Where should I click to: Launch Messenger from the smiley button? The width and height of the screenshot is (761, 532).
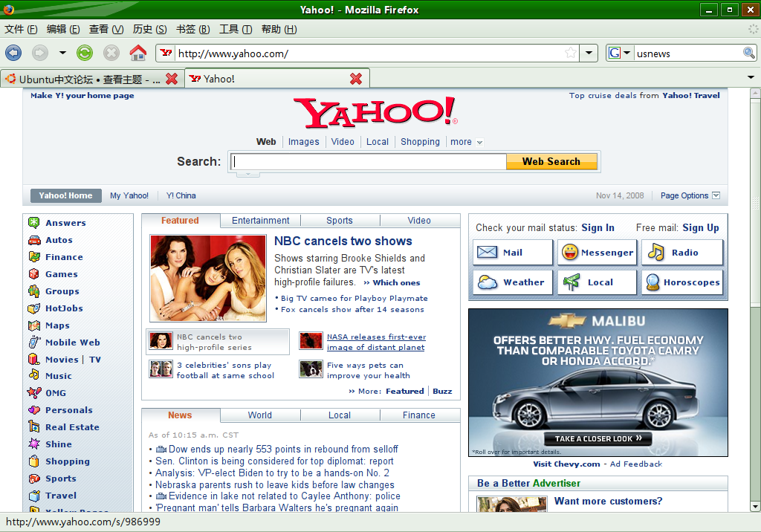coord(597,253)
